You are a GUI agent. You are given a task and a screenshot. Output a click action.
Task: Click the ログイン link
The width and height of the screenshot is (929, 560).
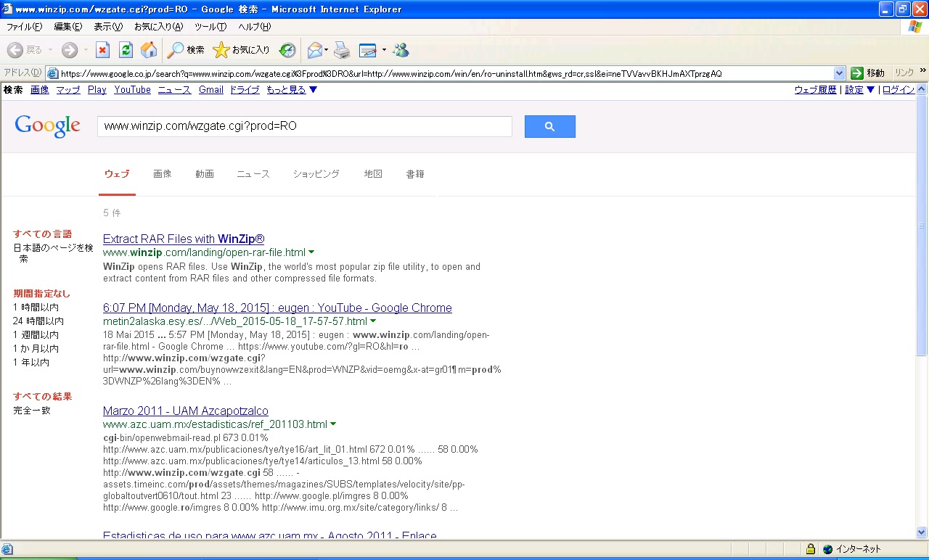[x=899, y=90]
